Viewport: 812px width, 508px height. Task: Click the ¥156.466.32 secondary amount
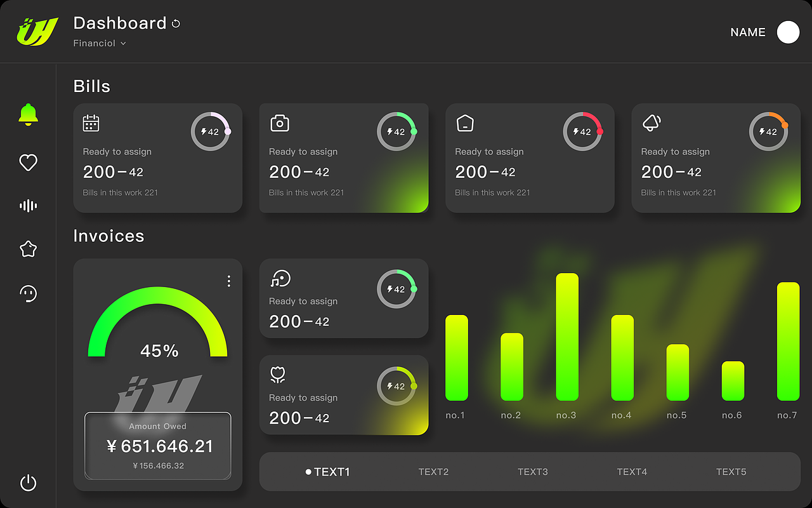pos(159,465)
